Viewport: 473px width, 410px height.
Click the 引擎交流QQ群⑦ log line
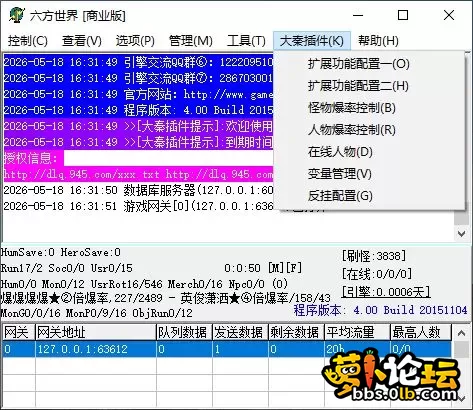tap(138, 78)
